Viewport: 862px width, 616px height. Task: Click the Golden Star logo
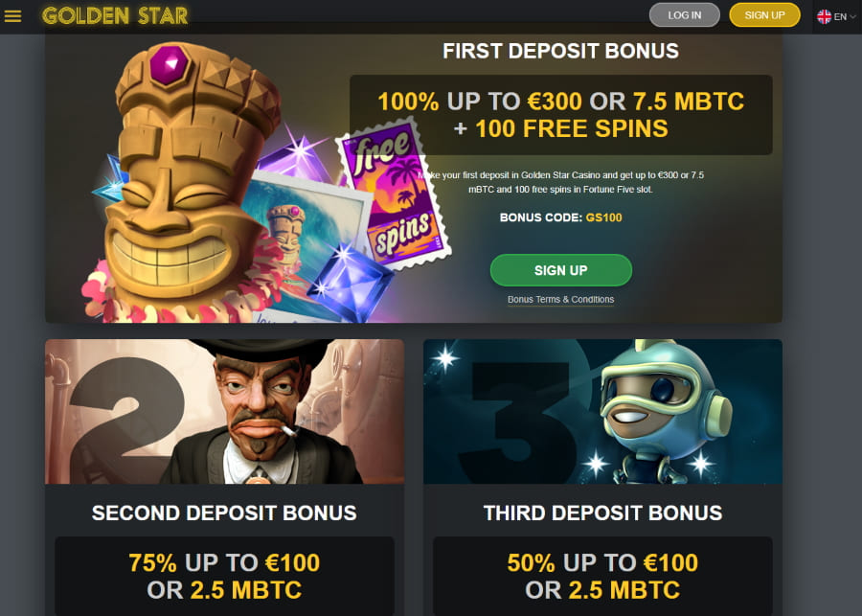[x=115, y=16]
